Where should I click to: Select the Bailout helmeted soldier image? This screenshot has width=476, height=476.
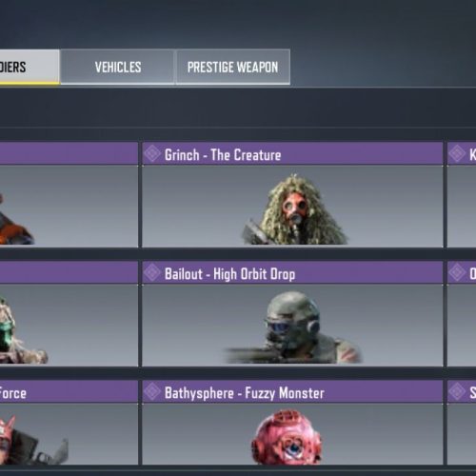pyautogui.click(x=292, y=327)
